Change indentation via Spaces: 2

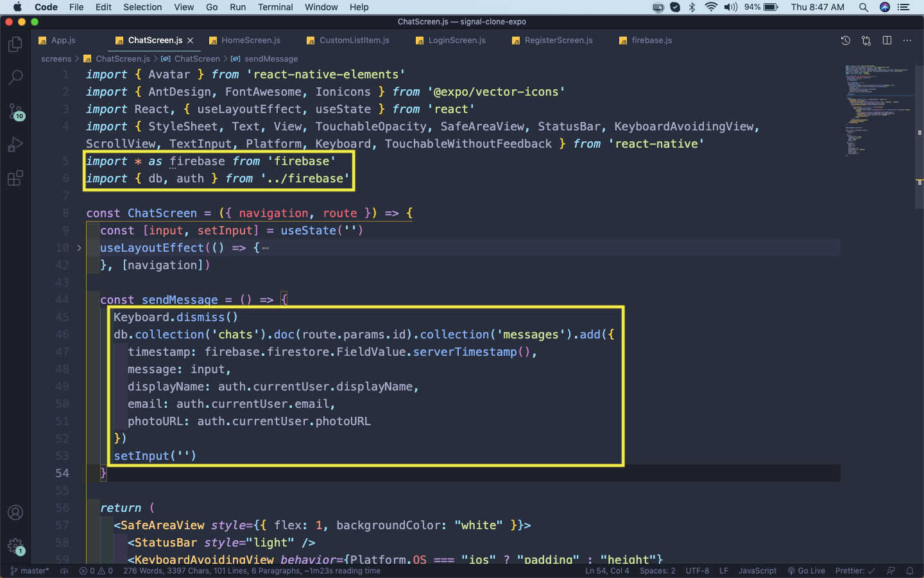coord(657,571)
